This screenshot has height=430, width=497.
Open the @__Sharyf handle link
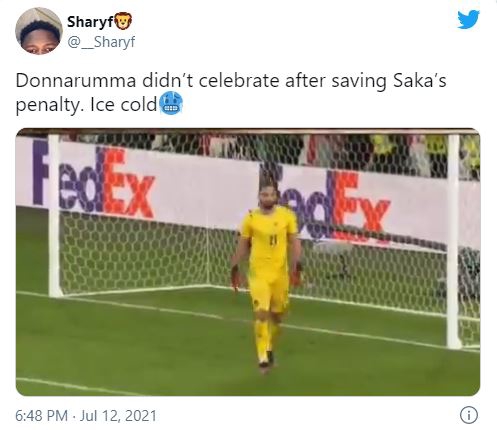(x=101, y=42)
